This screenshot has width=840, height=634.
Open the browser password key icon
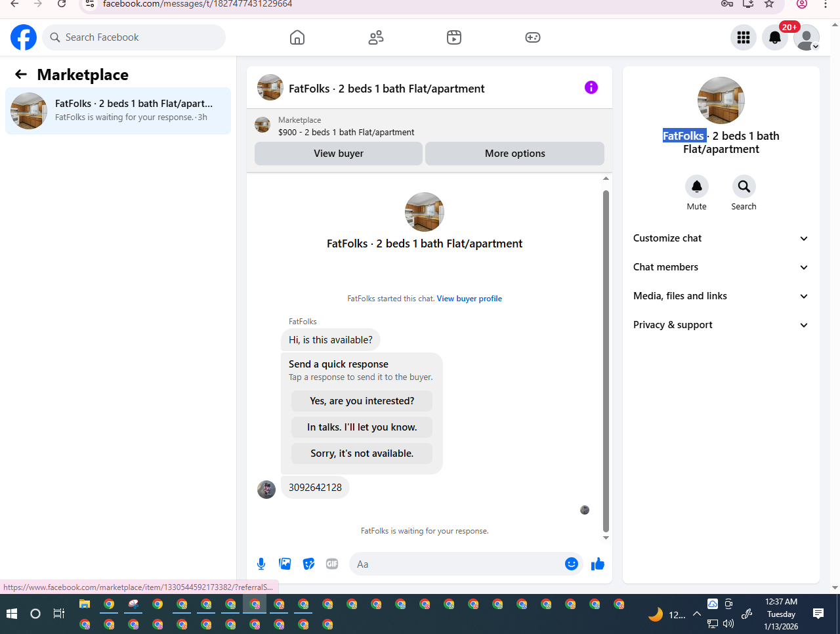727,4
